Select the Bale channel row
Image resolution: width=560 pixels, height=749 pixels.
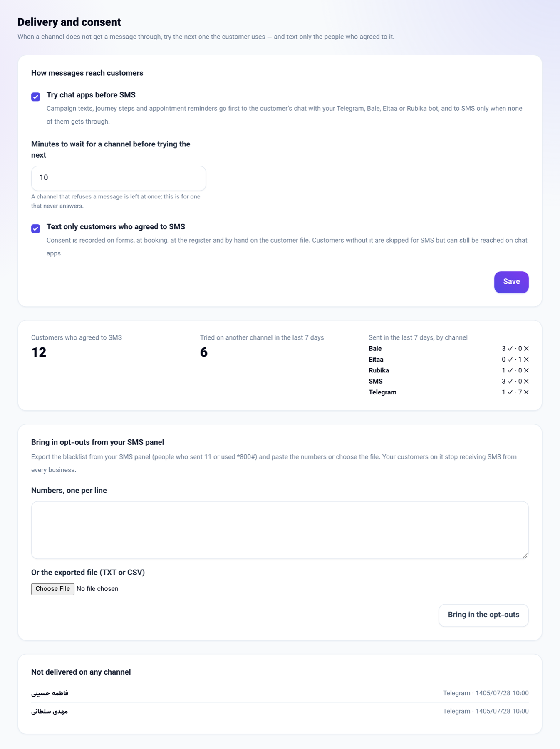[448, 349]
